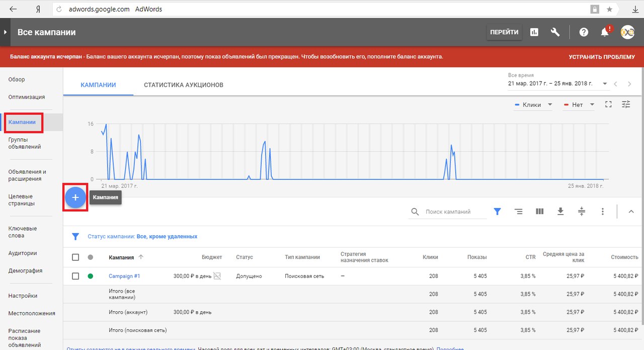Click the blue plus to add campaign
The image size is (644, 350).
coord(75,198)
